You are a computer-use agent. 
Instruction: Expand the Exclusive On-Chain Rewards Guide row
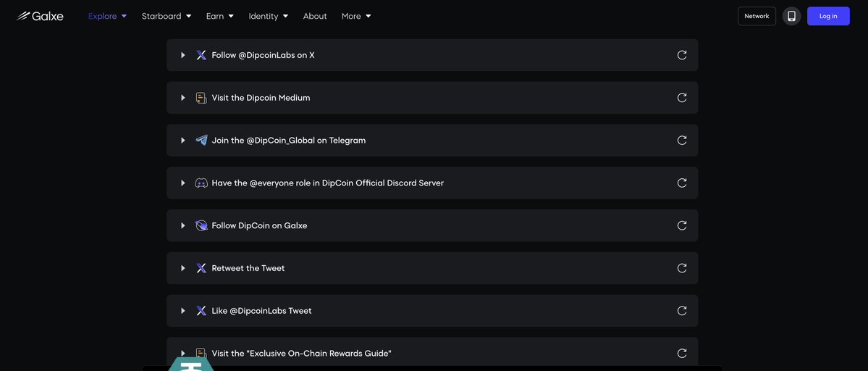[182, 354]
